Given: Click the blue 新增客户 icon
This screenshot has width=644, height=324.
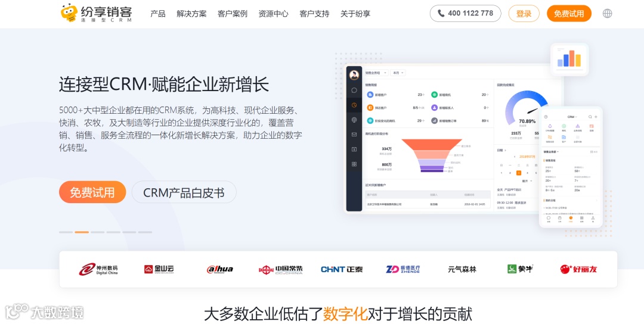Looking at the screenshot, I should click(370, 95).
